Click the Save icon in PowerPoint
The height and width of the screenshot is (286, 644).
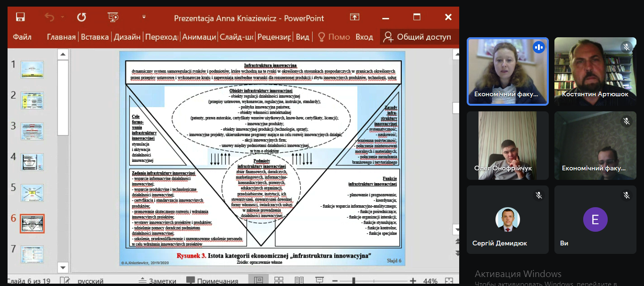click(x=20, y=17)
